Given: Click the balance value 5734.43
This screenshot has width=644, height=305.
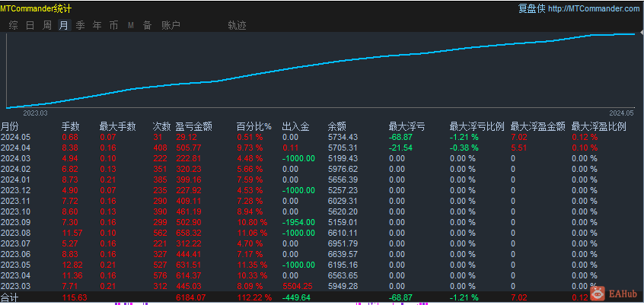Looking at the screenshot, I should (x=343, y=137).
